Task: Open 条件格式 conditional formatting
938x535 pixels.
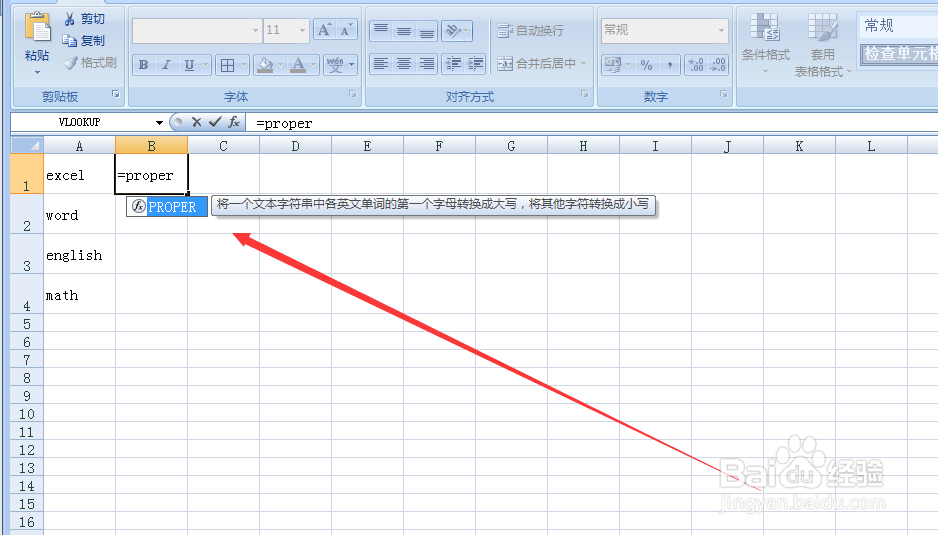Action: [x=766, y=43]
